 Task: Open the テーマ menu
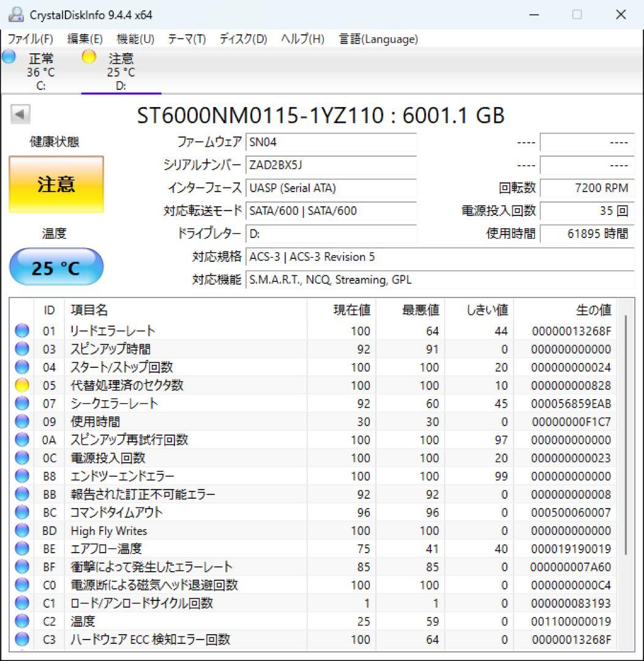click(186, 39)
